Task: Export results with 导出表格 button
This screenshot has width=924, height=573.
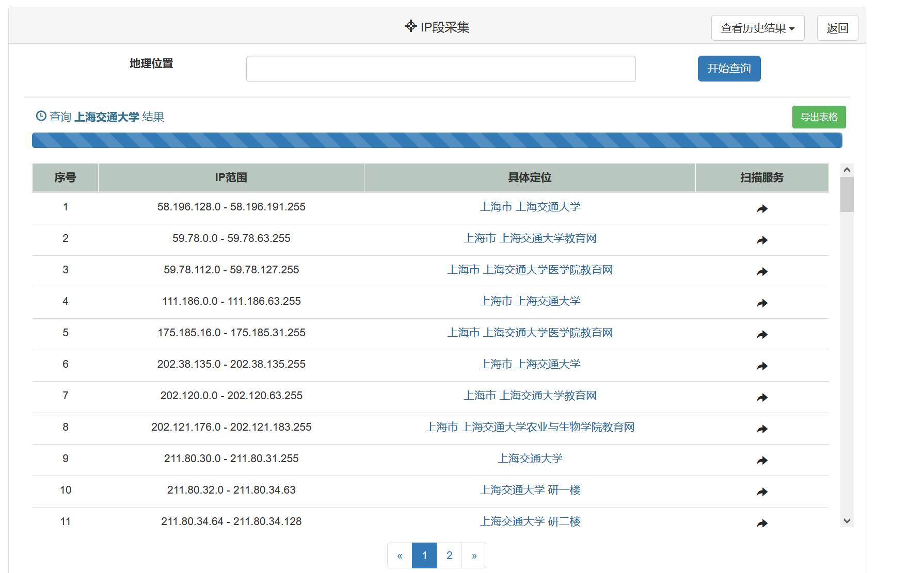Action: tap(819, 117)
